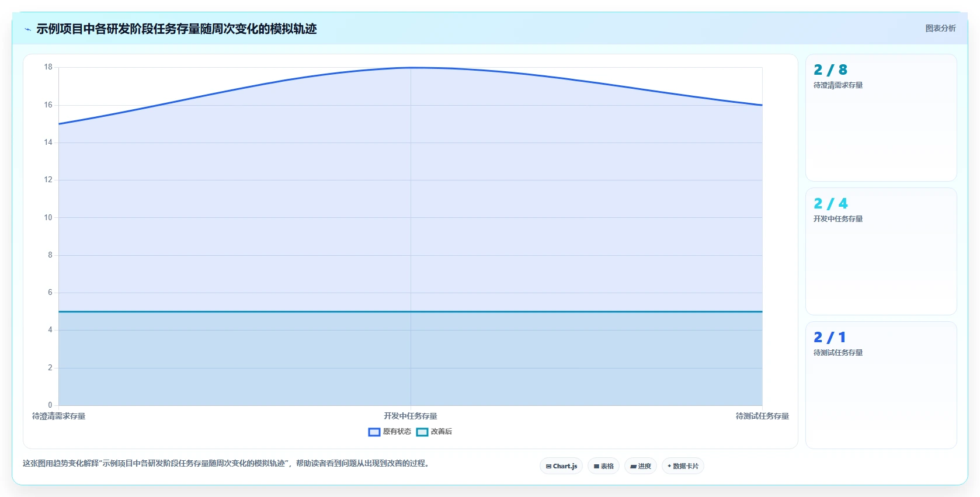Click the 待测试任务存量 x-axis label

(762, 416)
